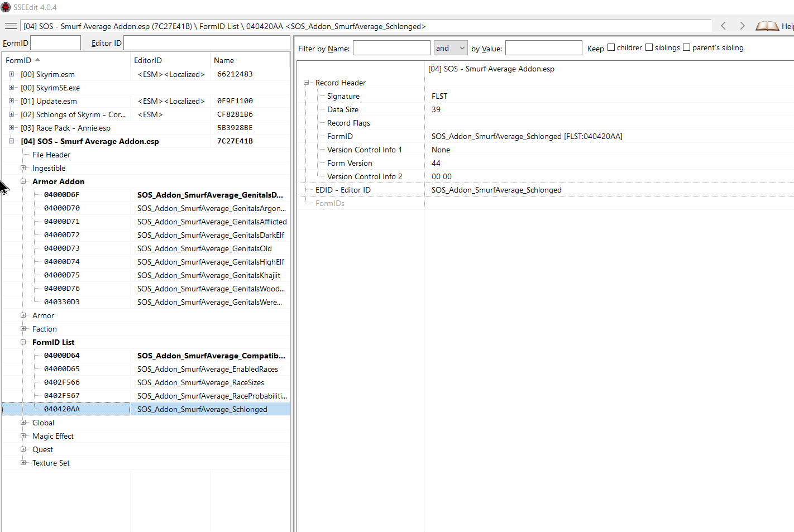Click the Form Version value 44
This screenshot has height=532, width=794.
(x=436, y=163)
